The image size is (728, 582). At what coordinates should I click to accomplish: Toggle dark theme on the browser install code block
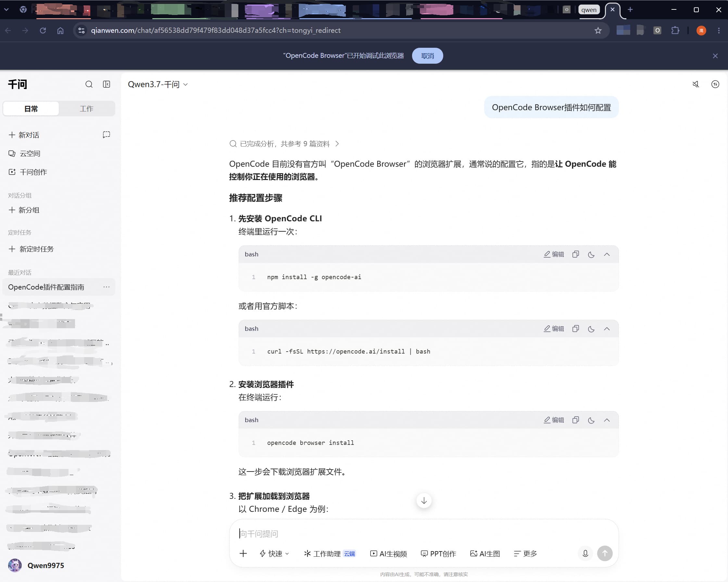[x=591, y=420]
